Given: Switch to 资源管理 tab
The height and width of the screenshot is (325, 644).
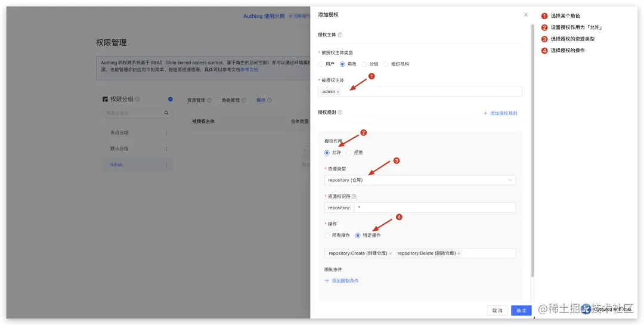Looking at the screenshot, I should 196,100.
